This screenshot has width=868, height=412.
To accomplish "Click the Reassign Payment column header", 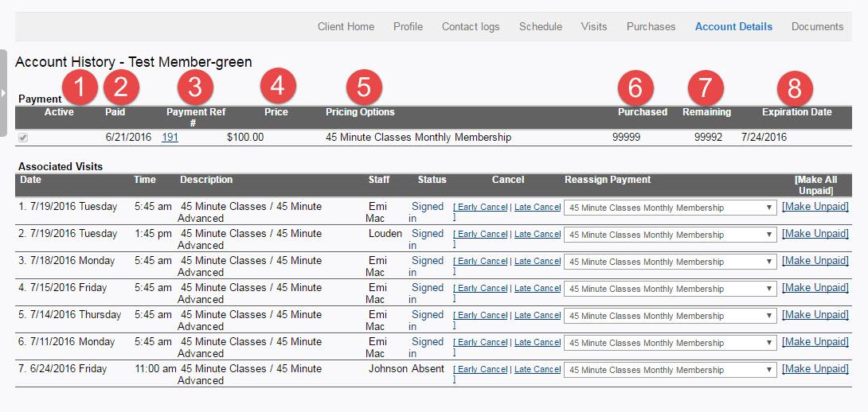I will 608,180.
